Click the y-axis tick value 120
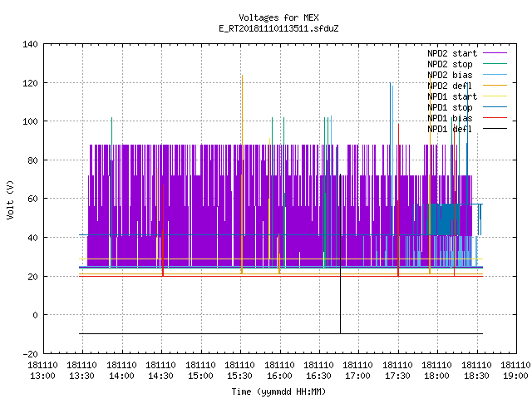This screenshot has height=399, width=532. point(30,83)
